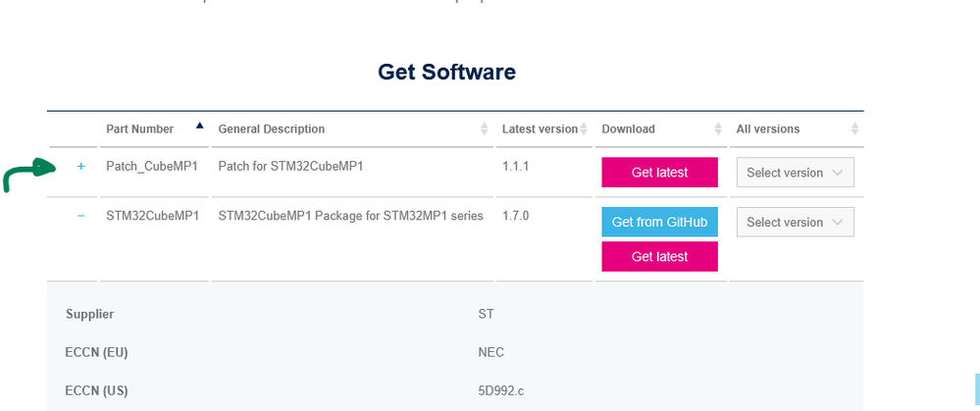The height and width of the screenshot is (411, 980).
Task: Click 'STM32CubeMP1 Package for STM32MP1 series' description
Action: (350, 216)
